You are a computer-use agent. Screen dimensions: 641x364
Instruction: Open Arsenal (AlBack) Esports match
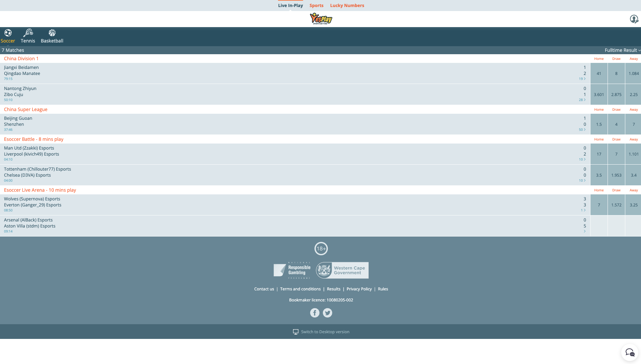tap(295, 226)
